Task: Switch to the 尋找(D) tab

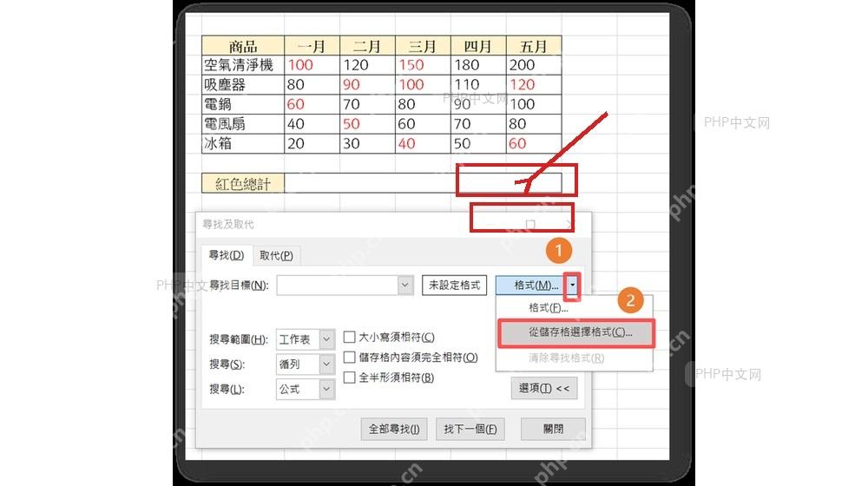Action: coord(227,255)
